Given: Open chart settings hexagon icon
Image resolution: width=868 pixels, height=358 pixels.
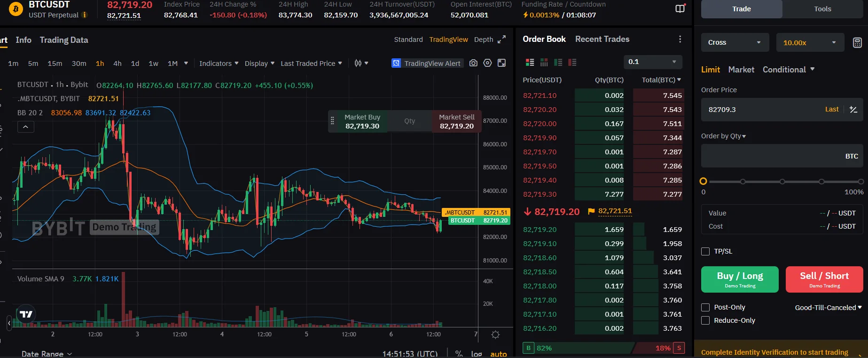Looking at the screenshot, I should tap(487, 63).
